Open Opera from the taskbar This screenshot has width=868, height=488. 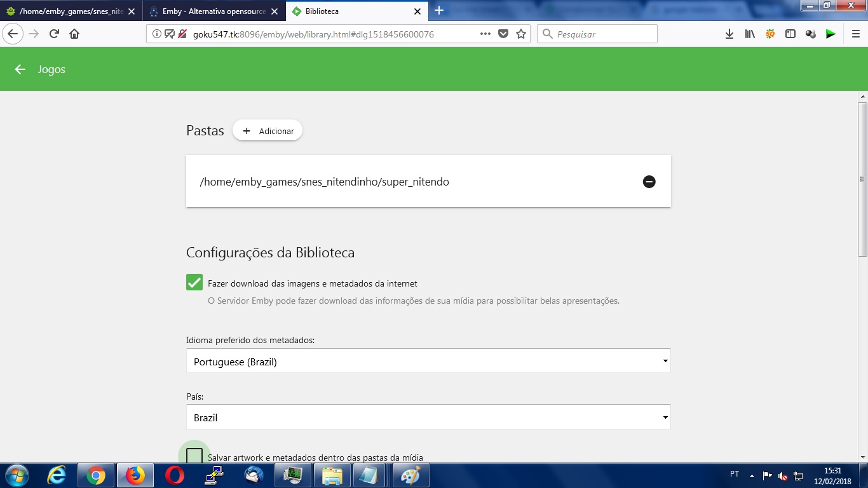point(175,475)
